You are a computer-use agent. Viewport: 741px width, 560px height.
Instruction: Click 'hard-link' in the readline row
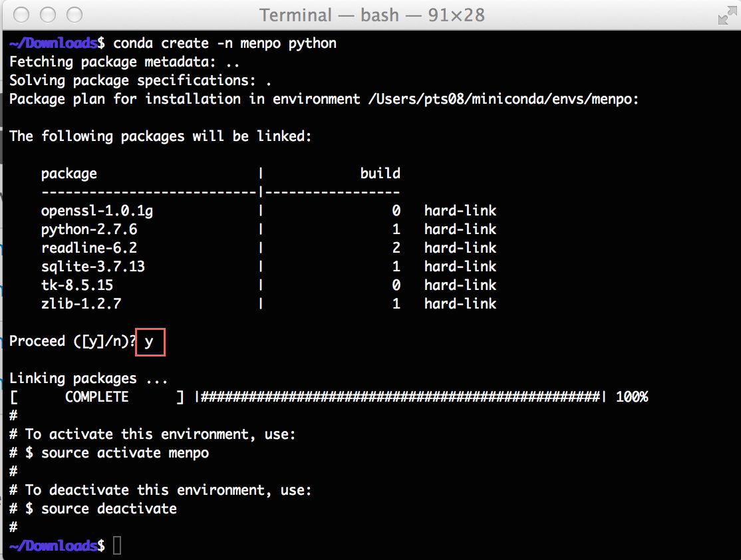[460, 247]
